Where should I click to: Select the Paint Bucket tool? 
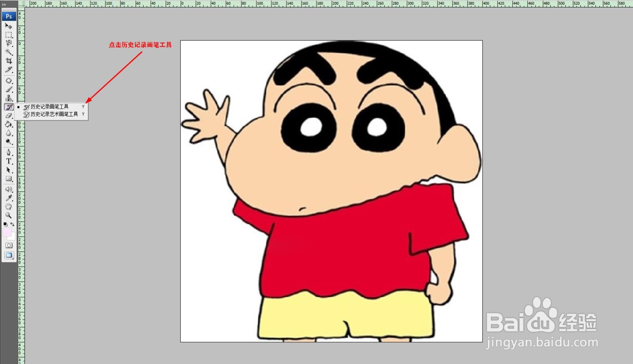coord(9,124)
